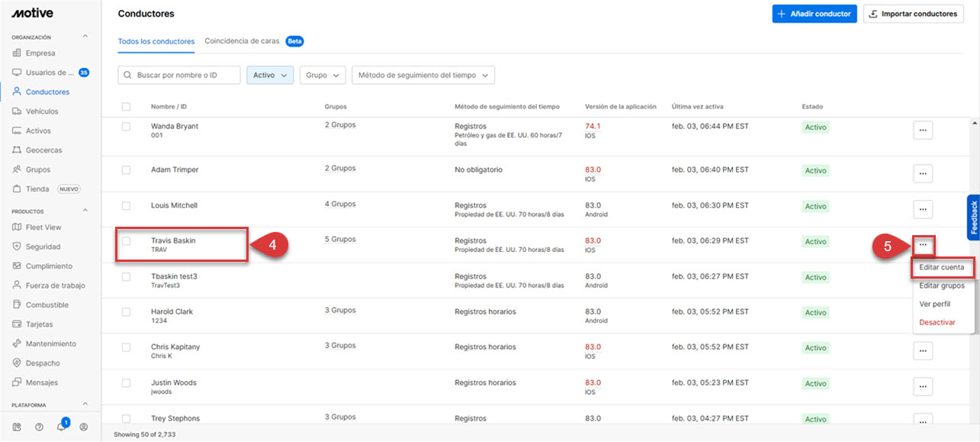Screen dimensions: 980x442
Task: Open Usuarios de admin sidebar icon
Action: (17, 73)
